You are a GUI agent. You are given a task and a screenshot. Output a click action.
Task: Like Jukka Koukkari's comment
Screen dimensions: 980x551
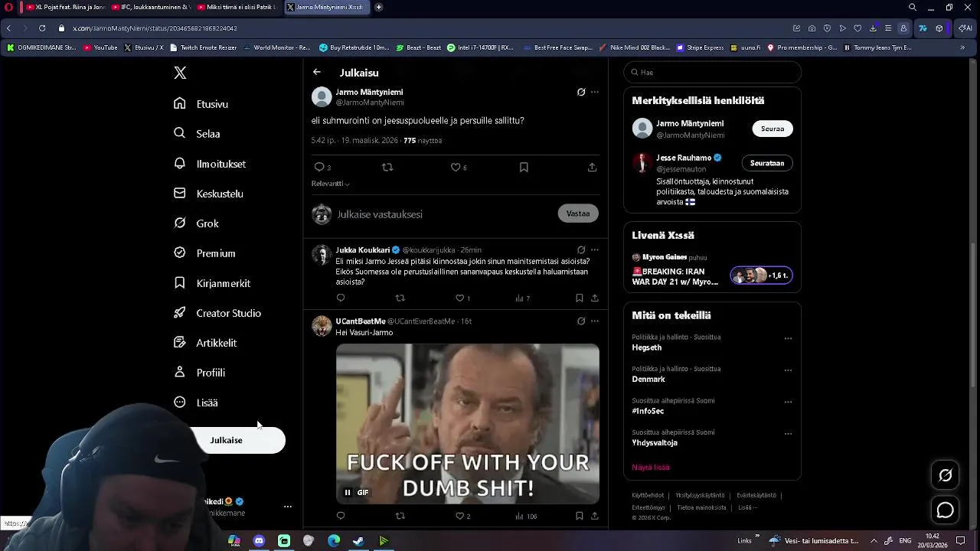(x=462, y=298)
